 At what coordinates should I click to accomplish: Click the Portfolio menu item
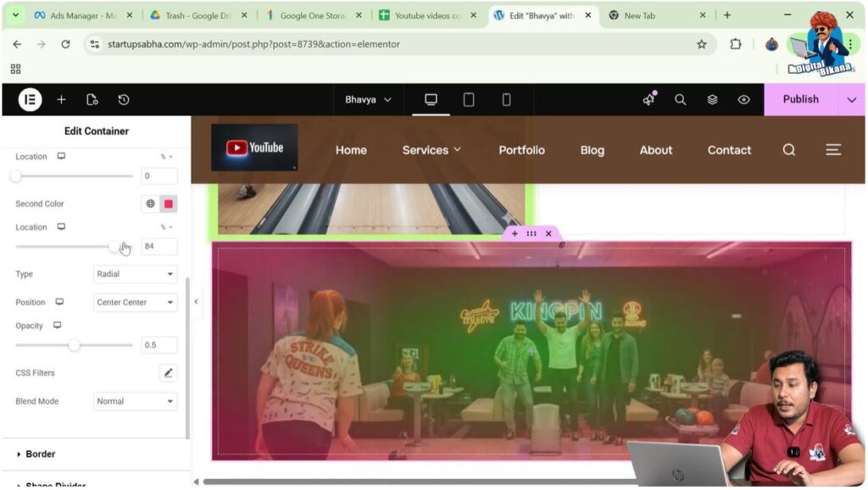point(521,150)
